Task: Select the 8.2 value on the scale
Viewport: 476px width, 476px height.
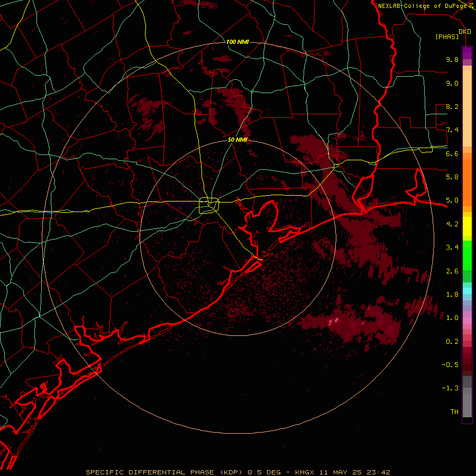Action: click(x=452, y=106)
